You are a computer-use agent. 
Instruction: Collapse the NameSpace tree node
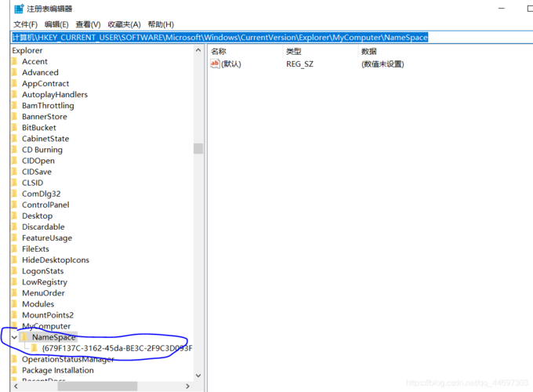click(14, 337)
